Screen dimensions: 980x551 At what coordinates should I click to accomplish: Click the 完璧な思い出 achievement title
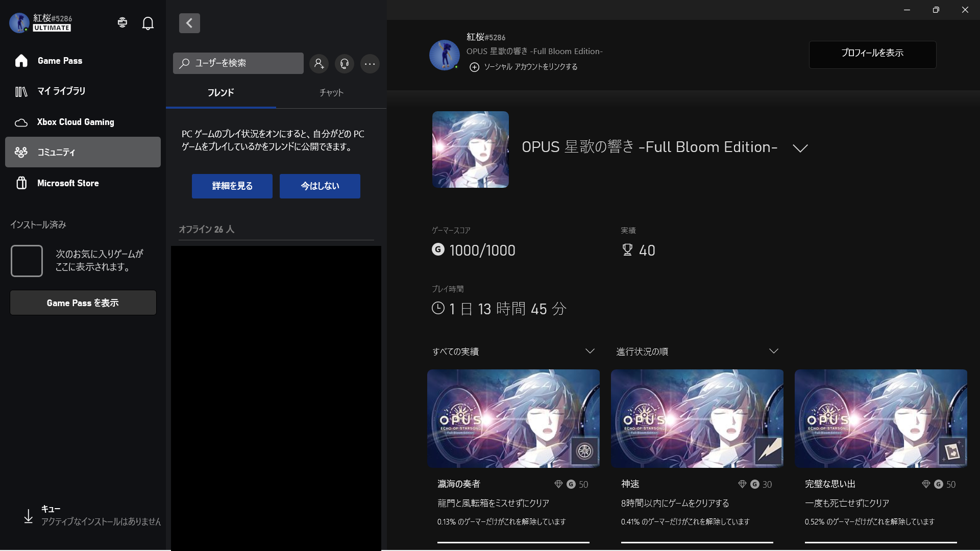tap(830, 484)
